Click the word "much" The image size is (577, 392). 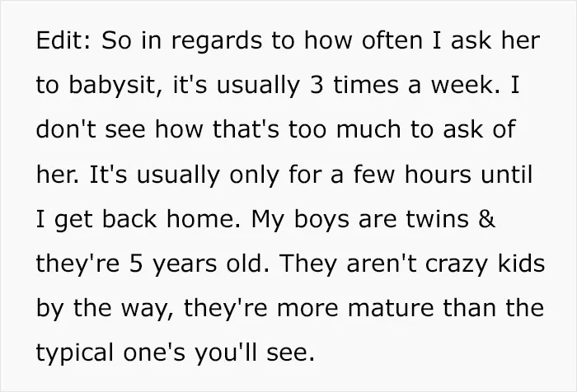tap(368, 129)
